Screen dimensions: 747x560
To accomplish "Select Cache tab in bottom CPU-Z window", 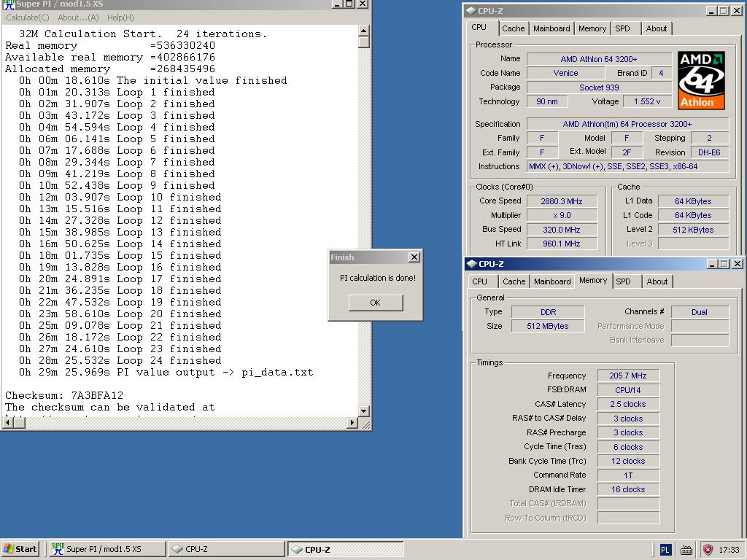I will tap(514, 281).
